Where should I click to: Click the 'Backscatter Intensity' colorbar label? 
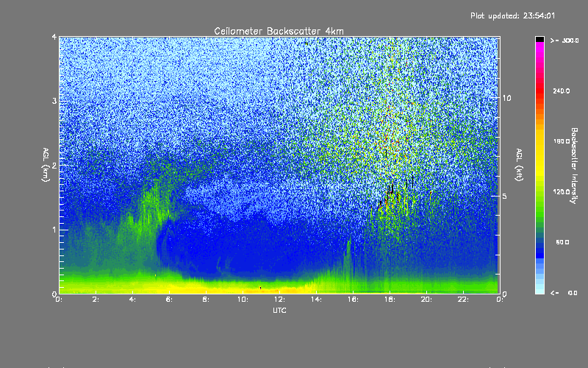point(574,166)
